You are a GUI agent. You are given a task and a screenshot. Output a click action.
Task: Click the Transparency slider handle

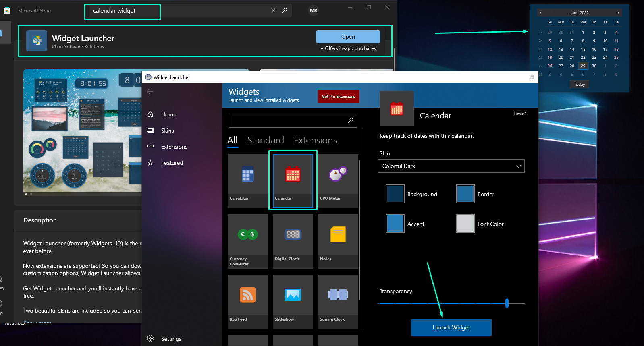click(x=507, y=303)
